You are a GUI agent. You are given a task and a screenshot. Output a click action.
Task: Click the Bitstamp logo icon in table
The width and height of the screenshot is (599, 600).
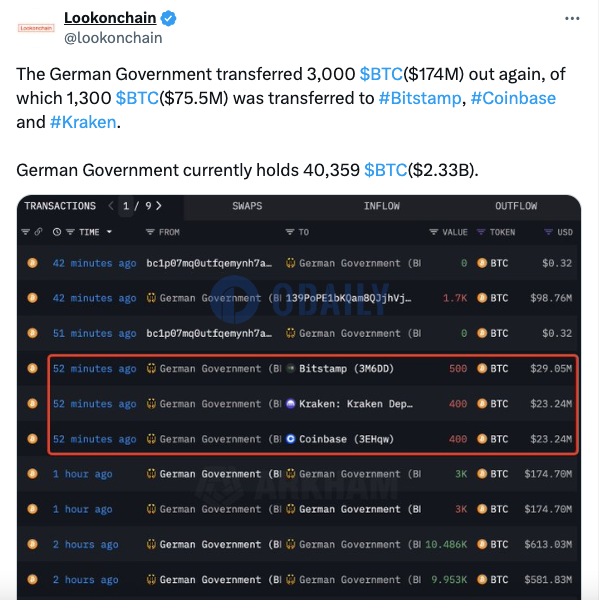click(291, 368)
